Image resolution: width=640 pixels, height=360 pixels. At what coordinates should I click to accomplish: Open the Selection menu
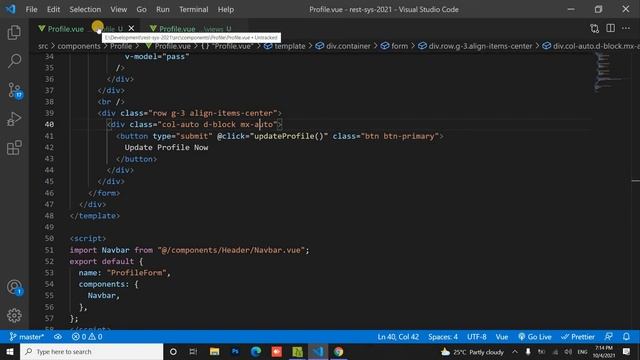pos(85,9)
